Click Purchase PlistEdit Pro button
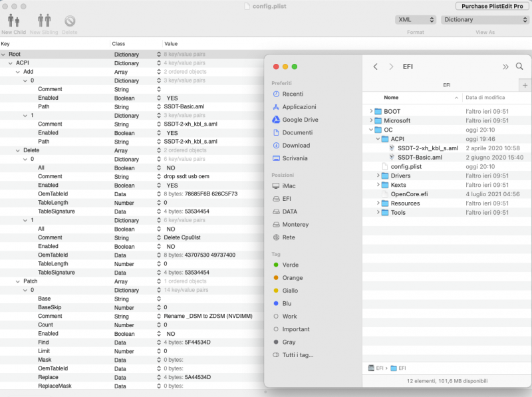 492,6
